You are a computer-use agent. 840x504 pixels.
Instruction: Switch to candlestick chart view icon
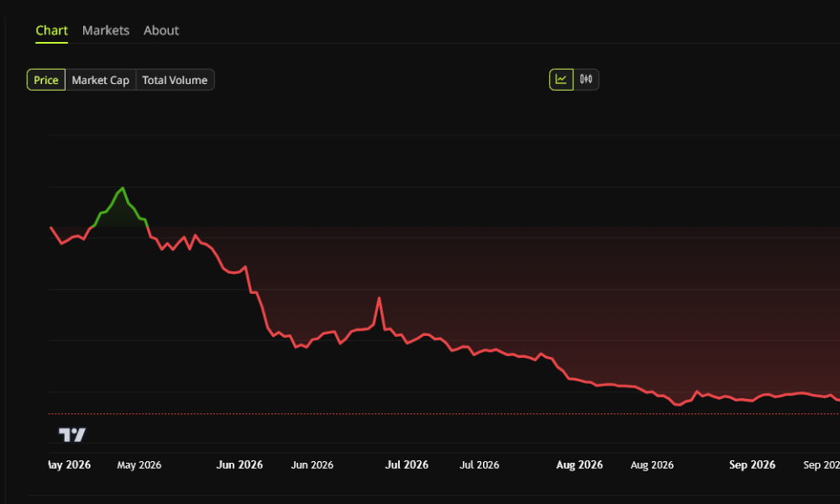[x=586, y=80]
